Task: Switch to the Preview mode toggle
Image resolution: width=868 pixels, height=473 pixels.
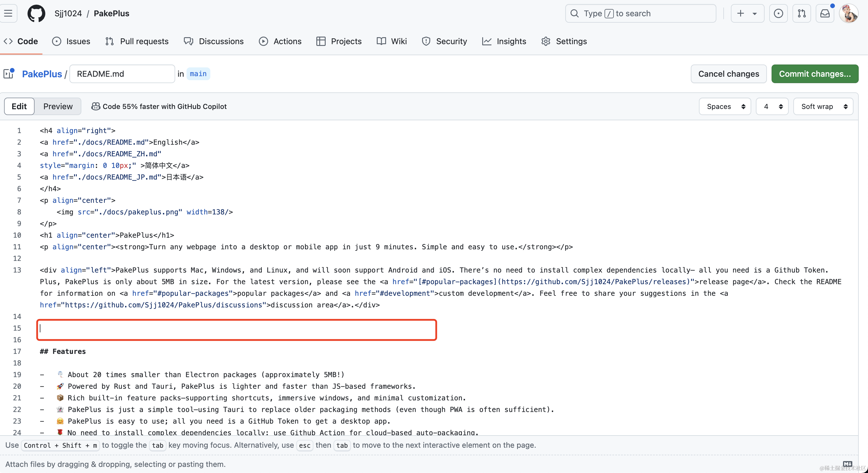Action: tap(58, 106)
